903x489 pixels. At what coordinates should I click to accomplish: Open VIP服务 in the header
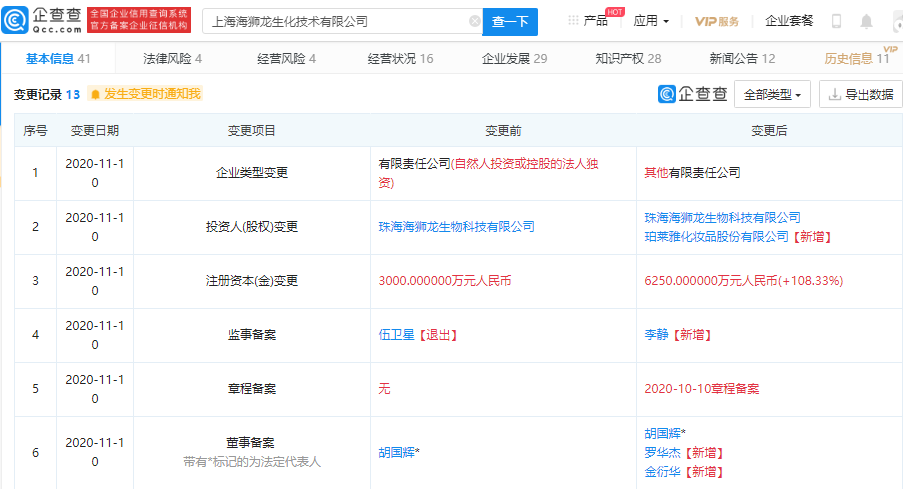tap(717, 21)
